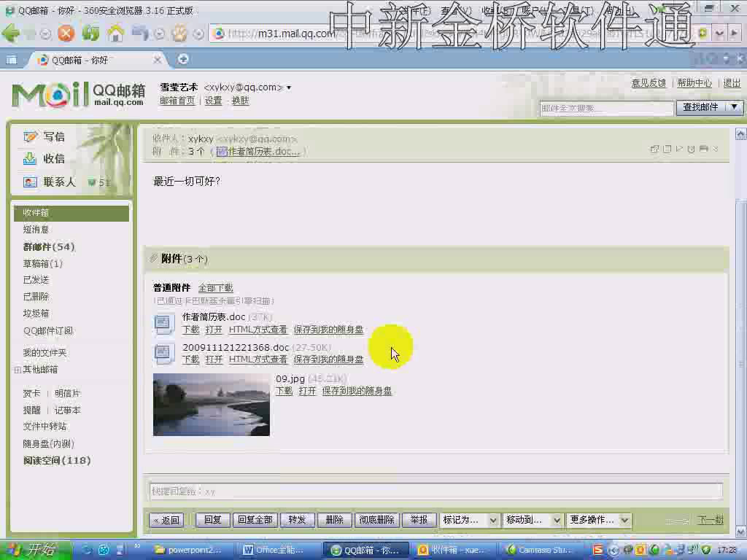Image resolution: width=747 pixels, height=560 pixels.
Task: Open 草稿箱(1) folder
Action: click(x=43, y=263)
